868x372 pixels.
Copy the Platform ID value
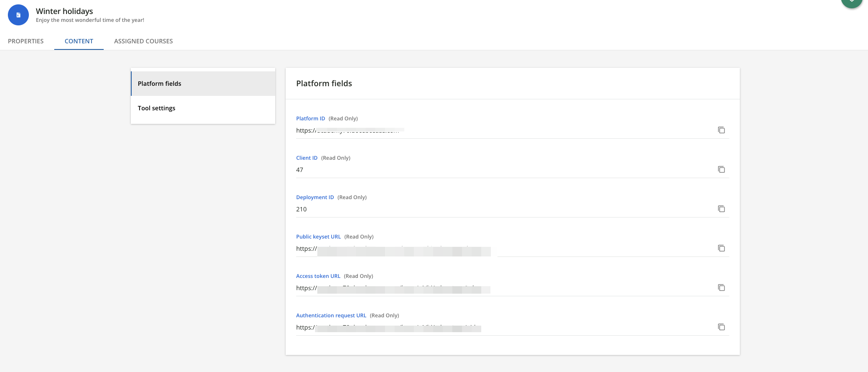(x=721, y=130)
